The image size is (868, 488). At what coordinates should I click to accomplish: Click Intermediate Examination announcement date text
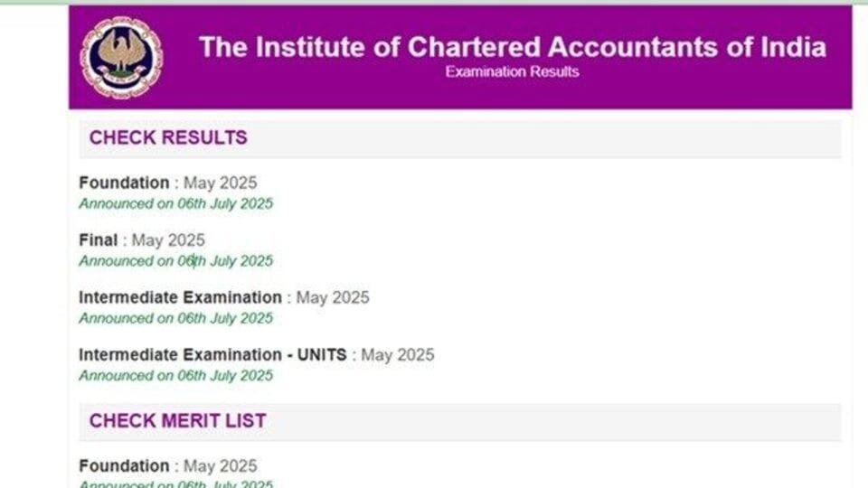point(175,318)
